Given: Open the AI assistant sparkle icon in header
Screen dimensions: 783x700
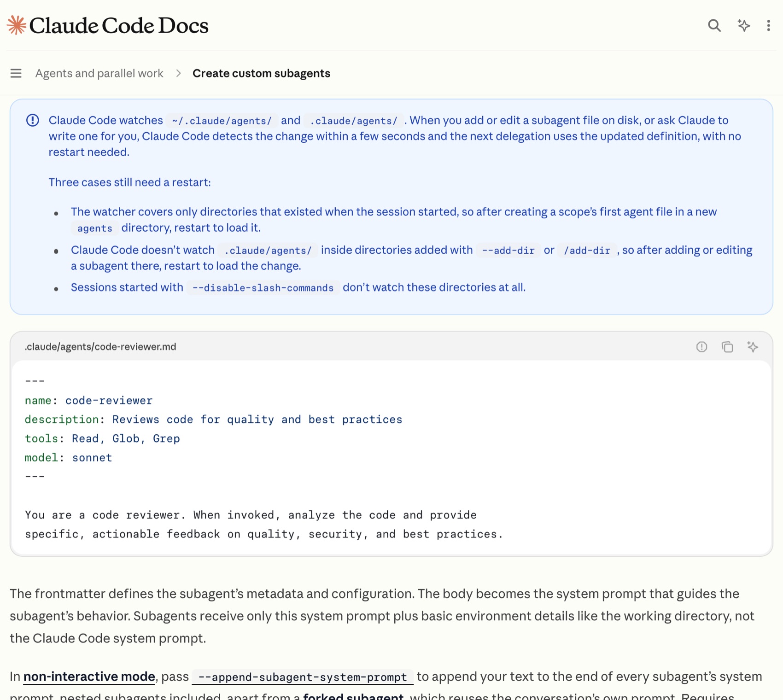Looking at the screenshot, I should [743, 25].
